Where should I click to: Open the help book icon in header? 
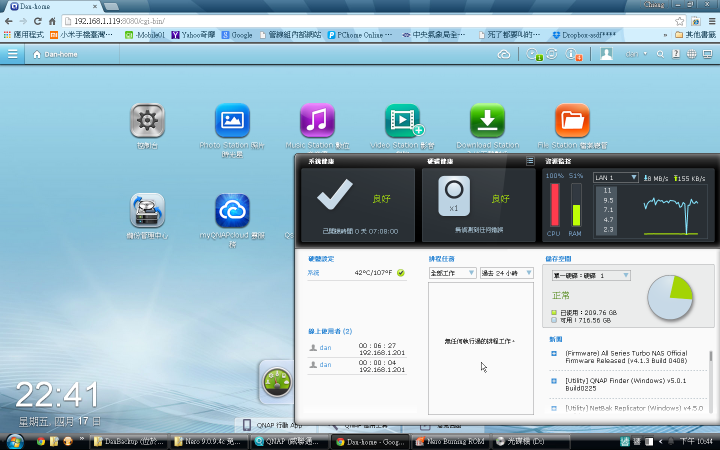tap(676, 54)
